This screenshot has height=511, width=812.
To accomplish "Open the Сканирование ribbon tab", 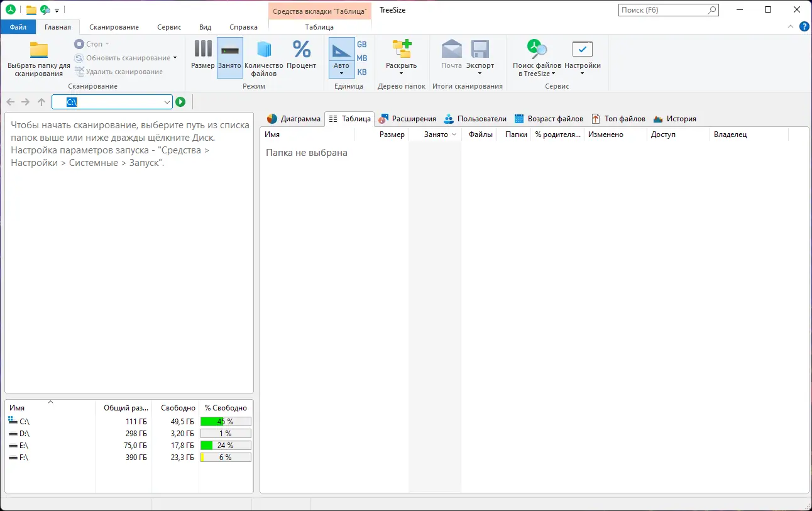I will click(113, 27).
